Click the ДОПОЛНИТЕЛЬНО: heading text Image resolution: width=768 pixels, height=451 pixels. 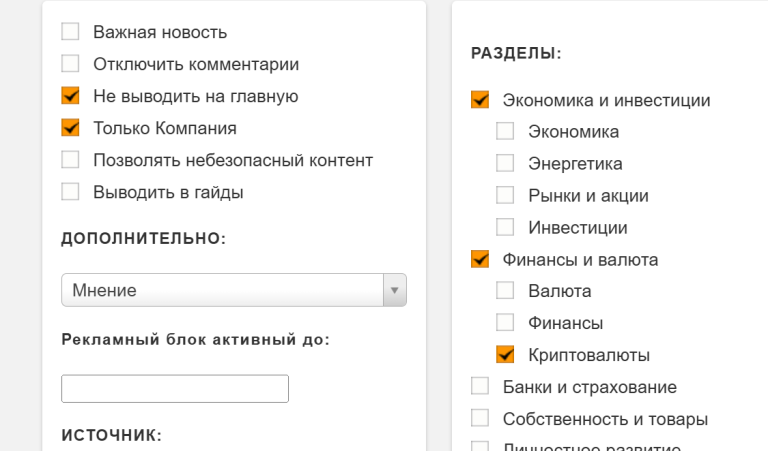tap(144, 238)
